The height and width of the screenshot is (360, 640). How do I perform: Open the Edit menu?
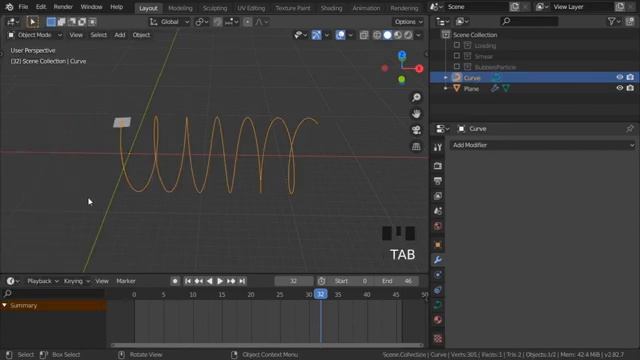41,7
